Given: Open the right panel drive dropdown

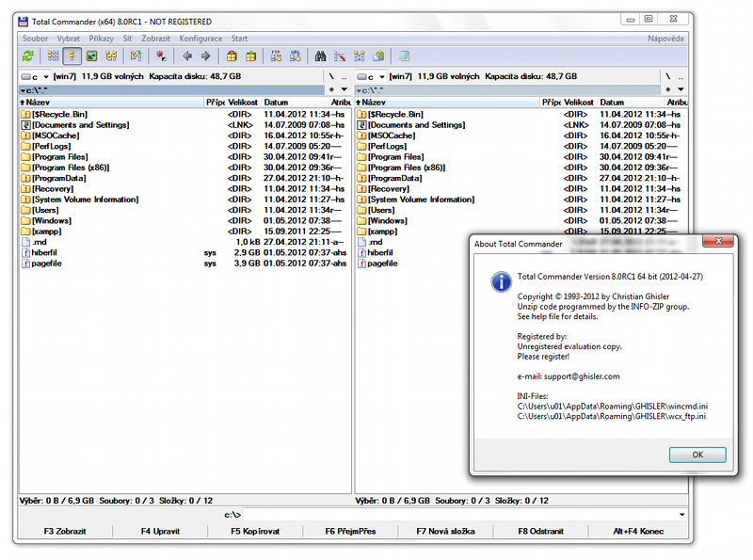Looking at the screenshot, I should pyautogui.click(x=371, y=77).
